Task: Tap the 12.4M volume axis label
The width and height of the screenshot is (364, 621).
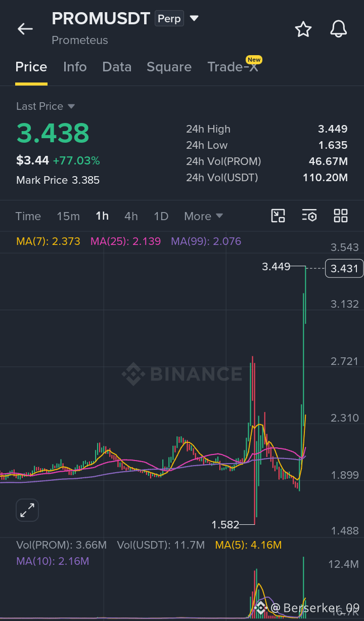Action: (344, 564)
